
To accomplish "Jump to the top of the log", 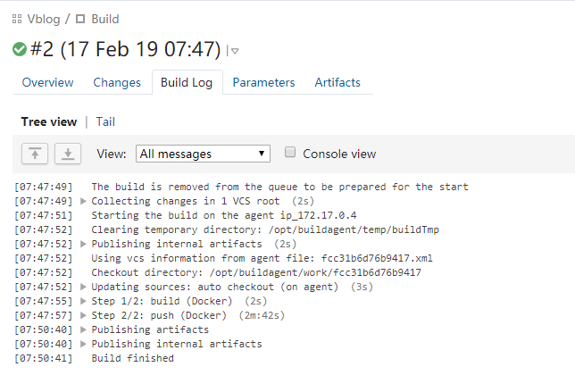I will coord(35,154).
